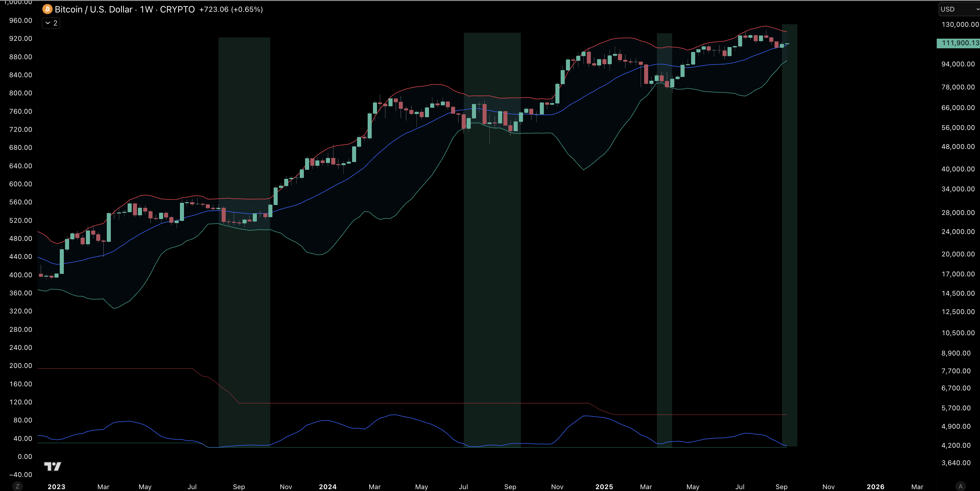980x491 pixels.
Task: Select the green shaded zone near Sep 2023
Action: [244, 304]
